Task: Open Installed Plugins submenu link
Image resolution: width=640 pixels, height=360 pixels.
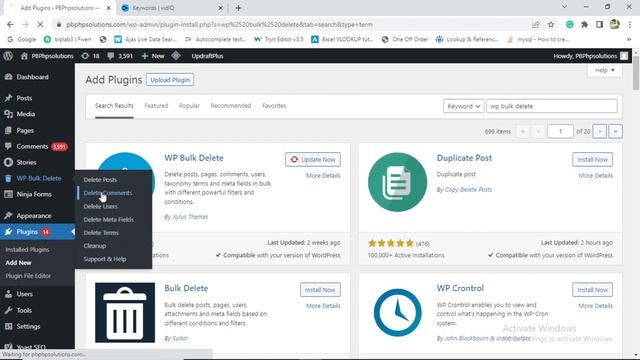Action: click(27, 249)
